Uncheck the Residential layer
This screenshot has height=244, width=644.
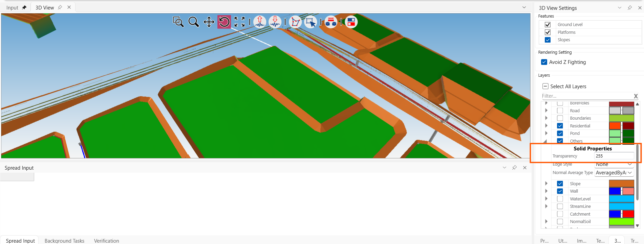pyautogui.click(x=560, y=126)
